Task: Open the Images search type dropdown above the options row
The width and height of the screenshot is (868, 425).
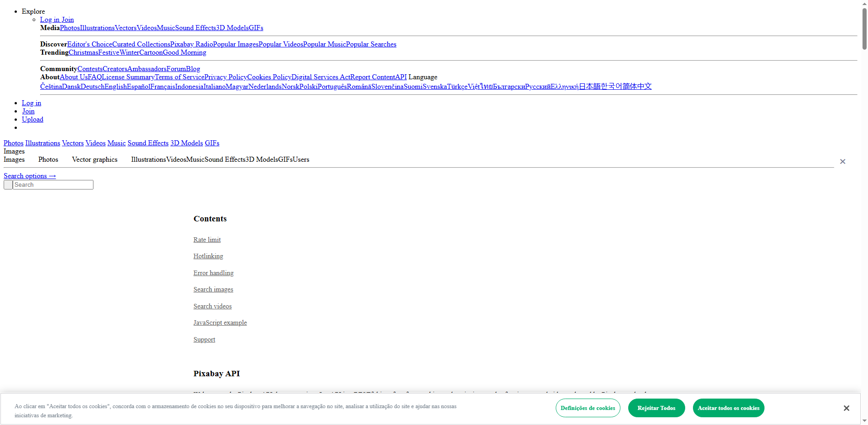Action: (14, 151)
